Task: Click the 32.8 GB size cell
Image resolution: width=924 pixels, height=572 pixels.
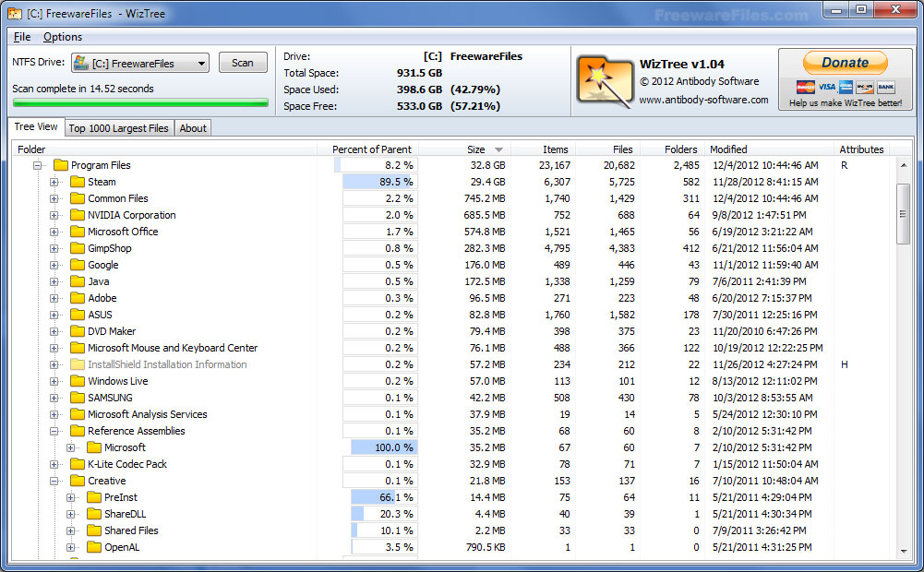Action: point(487,165)
